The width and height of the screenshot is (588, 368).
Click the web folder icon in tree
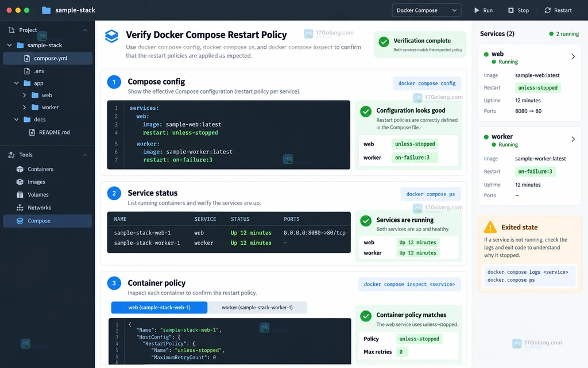[35, 95]
